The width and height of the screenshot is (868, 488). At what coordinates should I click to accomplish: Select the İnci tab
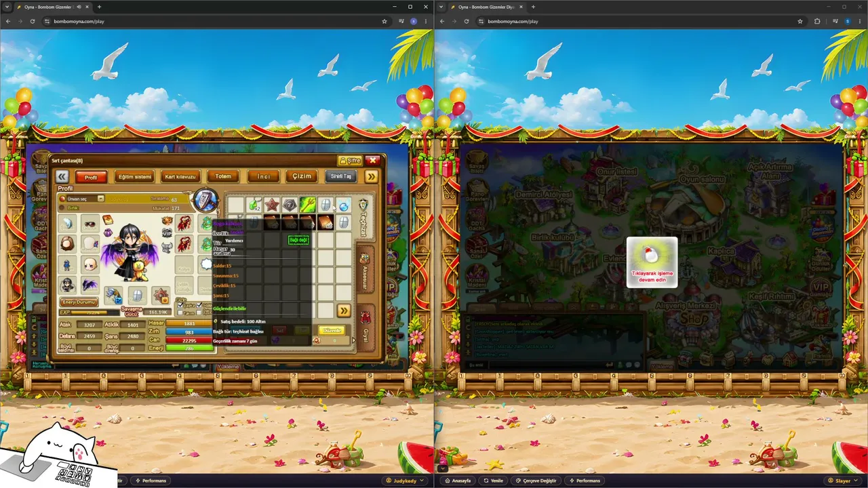pyautogui.click(x=263, y=176)
